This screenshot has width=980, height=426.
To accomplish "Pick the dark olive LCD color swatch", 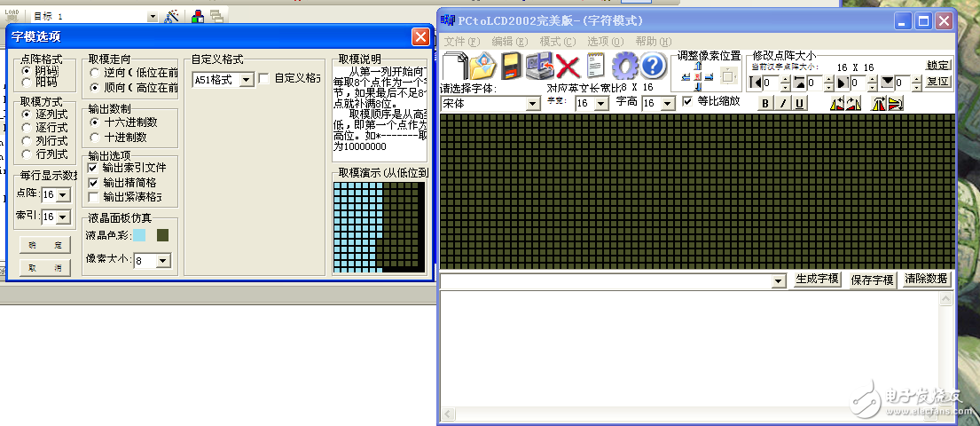I will point(163,235).
